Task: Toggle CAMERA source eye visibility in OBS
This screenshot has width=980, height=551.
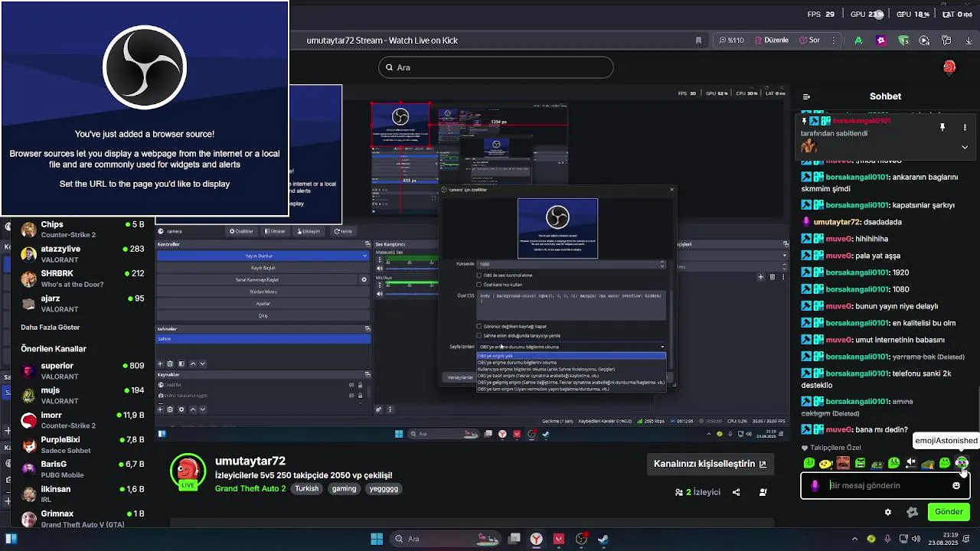Action: [x=351, y=385]
